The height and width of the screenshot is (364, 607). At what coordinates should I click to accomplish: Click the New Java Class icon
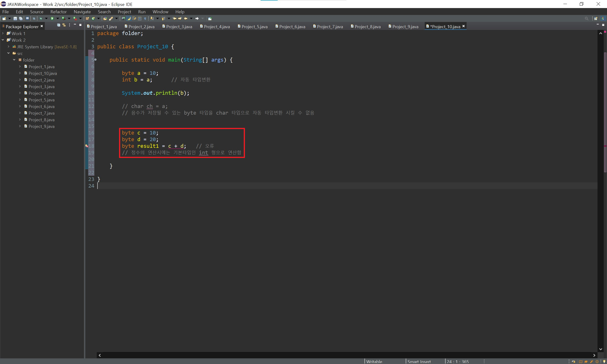93,19
